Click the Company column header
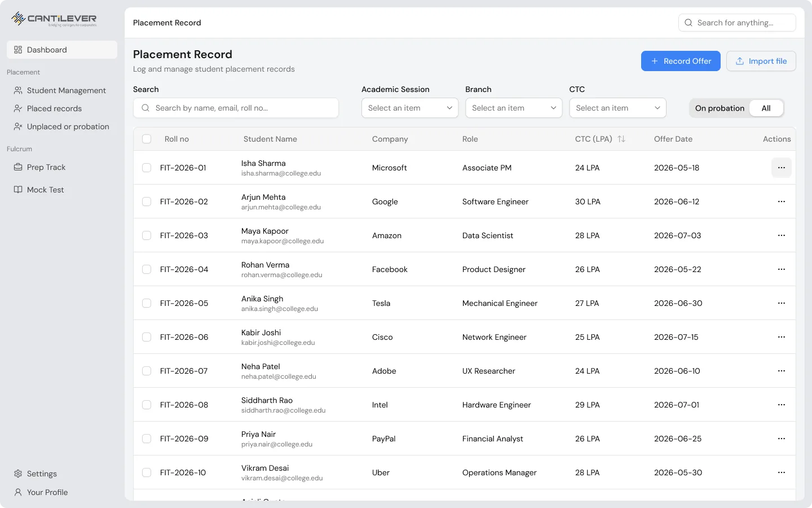812x508 pixels. click(x=390, y=139)
